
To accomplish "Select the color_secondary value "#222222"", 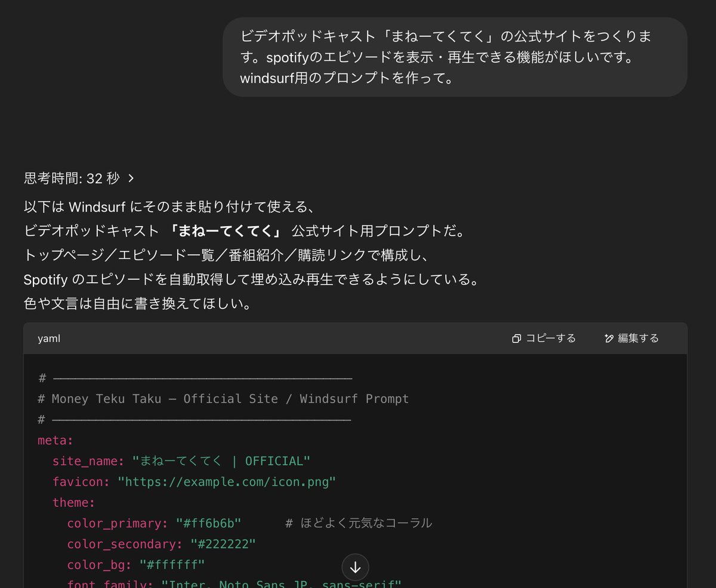I will pos(223,544).
